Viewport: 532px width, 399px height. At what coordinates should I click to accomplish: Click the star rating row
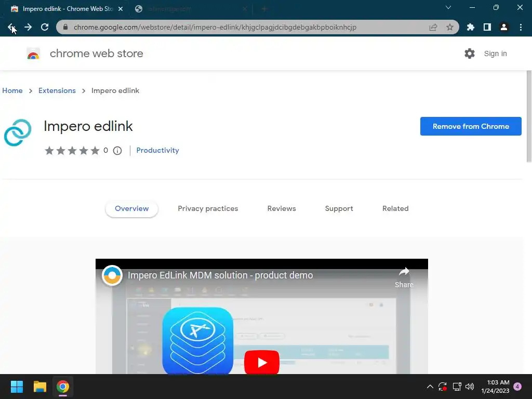click(x=72, y=150)
